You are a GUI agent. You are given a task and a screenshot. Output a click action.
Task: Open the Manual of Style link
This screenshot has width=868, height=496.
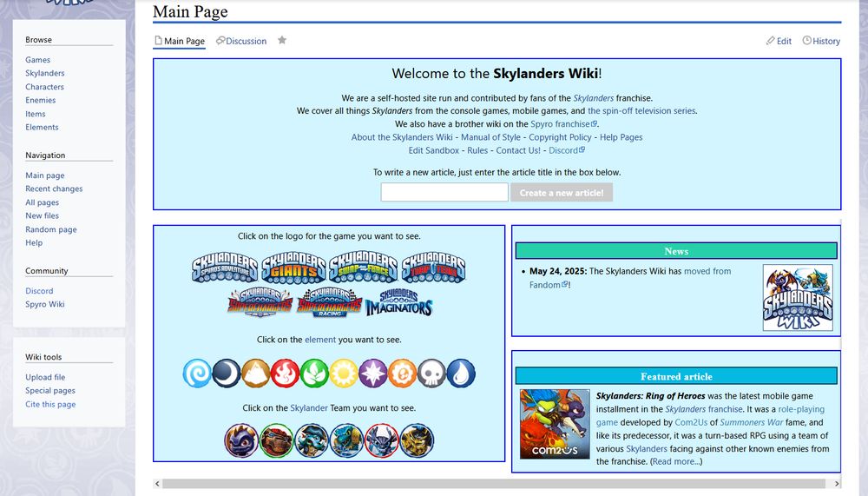tap(491, 137)
